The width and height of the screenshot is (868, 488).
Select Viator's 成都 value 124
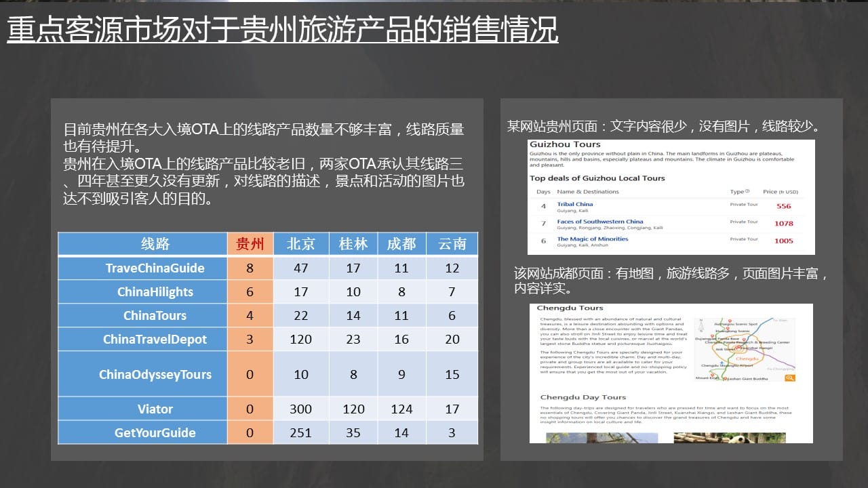[401, 409]
